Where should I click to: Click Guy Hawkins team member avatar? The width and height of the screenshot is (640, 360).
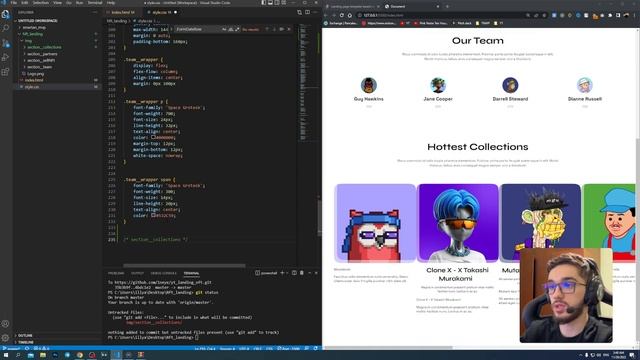pyautogui.click(x=369, y=85)
